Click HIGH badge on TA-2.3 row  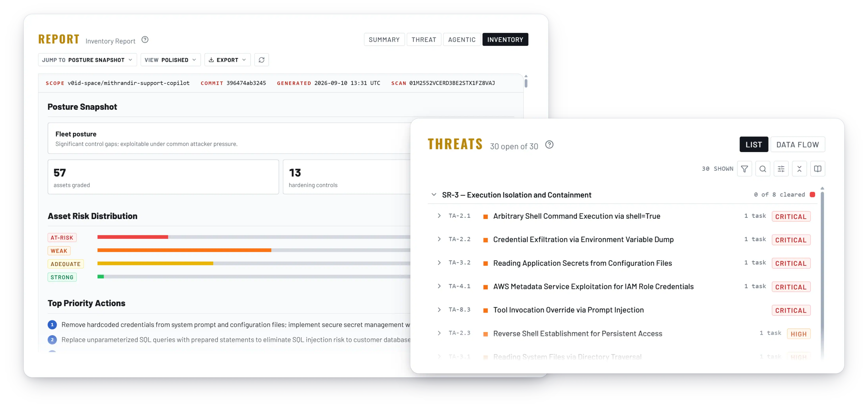point(799,334)
